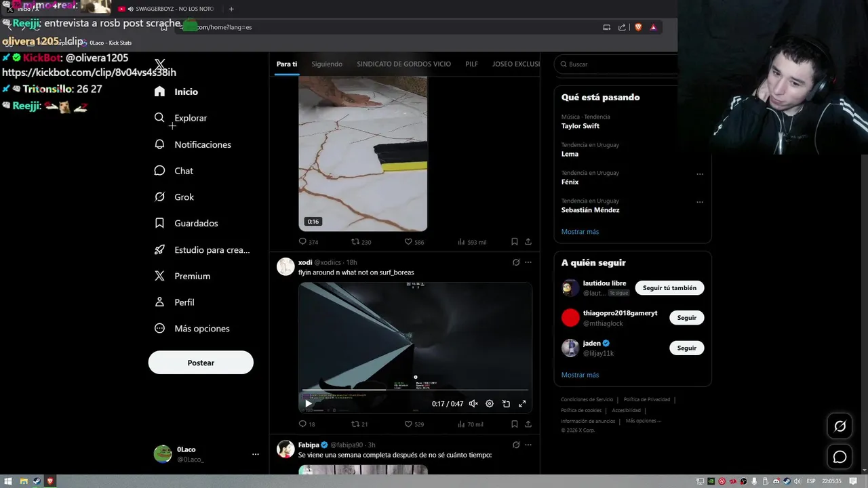Viewport: 868px width, 488px height.
Task: Open the JOSEO EXCLUSI tab
Action: [516, 64]
